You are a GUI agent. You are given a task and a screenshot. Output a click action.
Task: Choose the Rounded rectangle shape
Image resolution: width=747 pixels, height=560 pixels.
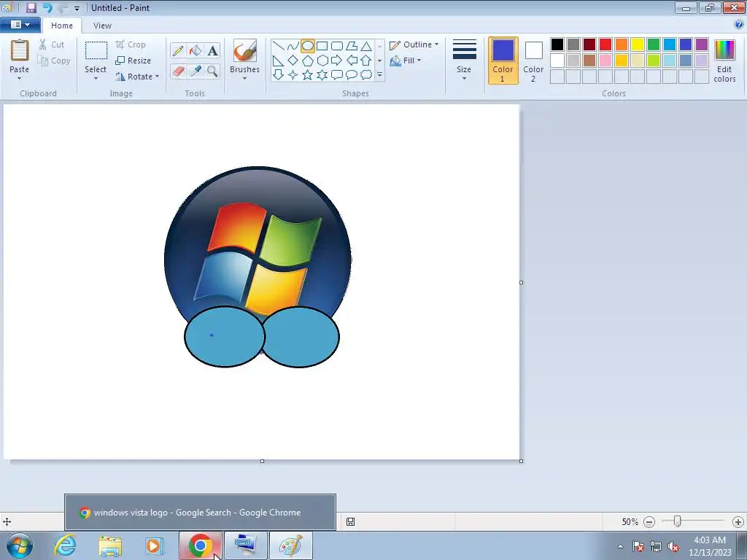337,46
